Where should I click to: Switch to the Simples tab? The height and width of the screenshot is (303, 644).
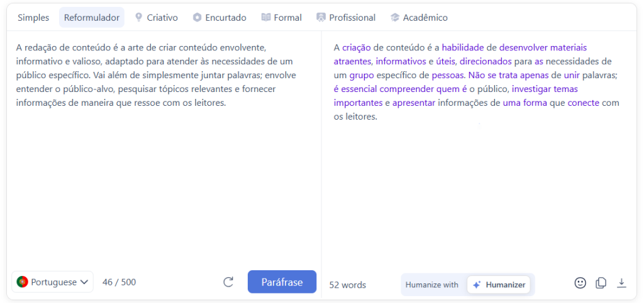click(x=33, y=18)
